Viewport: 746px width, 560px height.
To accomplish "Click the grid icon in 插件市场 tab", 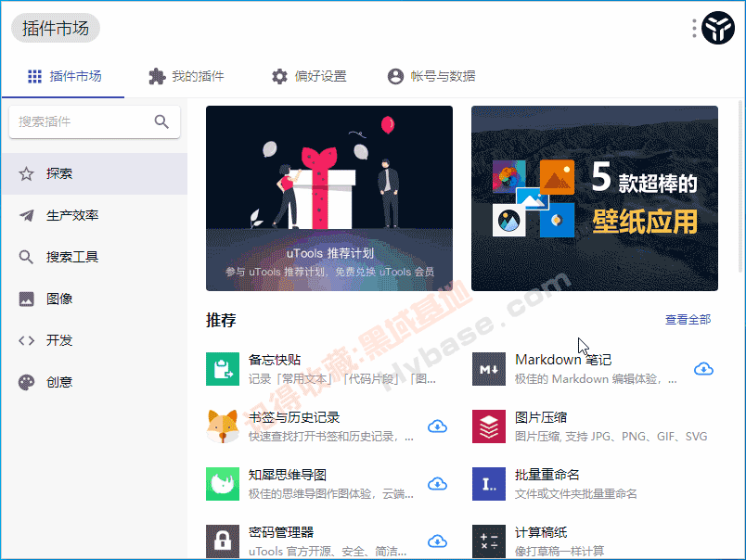I will pos(34,76).
